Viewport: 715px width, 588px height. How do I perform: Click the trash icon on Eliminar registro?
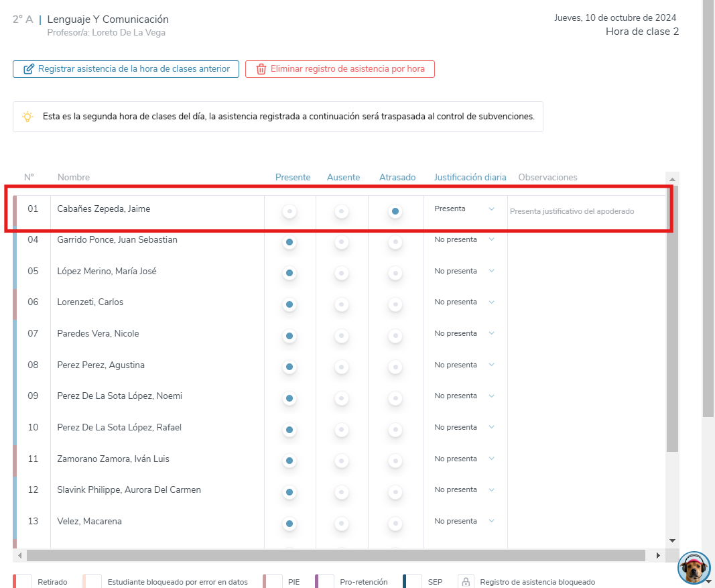261,69
